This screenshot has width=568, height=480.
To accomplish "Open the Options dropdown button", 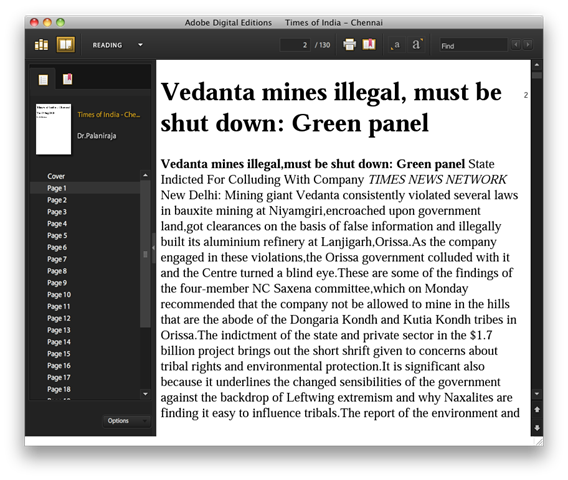I will [126, 421].
